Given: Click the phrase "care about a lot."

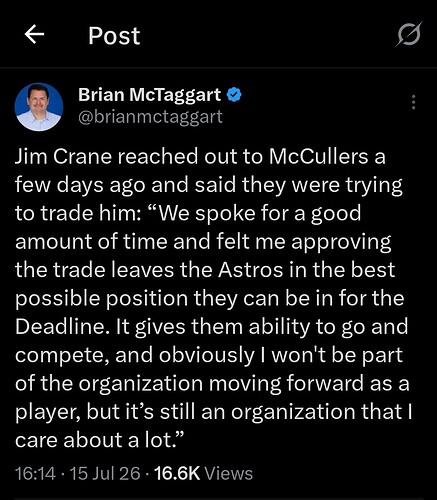Looking at the screenshot, I should 96,440.
